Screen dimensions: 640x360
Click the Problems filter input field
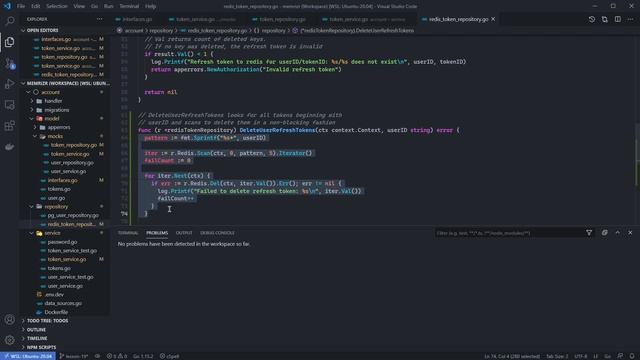509,233
